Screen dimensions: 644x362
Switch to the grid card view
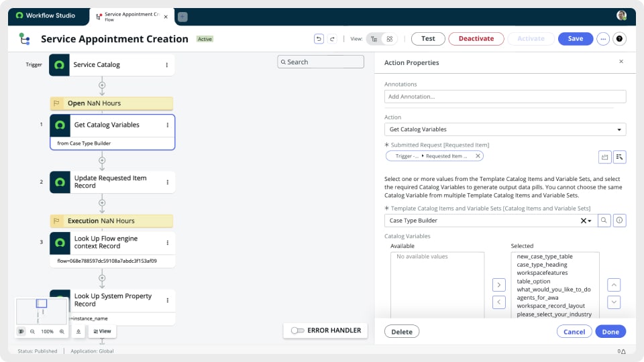click(x=389, y=39)
